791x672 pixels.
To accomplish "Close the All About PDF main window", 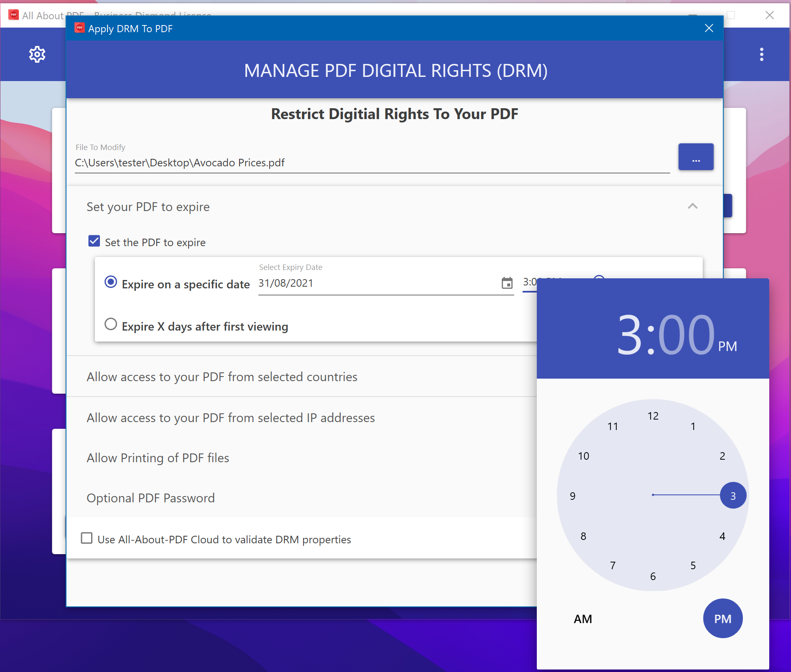I will [769, 15].
